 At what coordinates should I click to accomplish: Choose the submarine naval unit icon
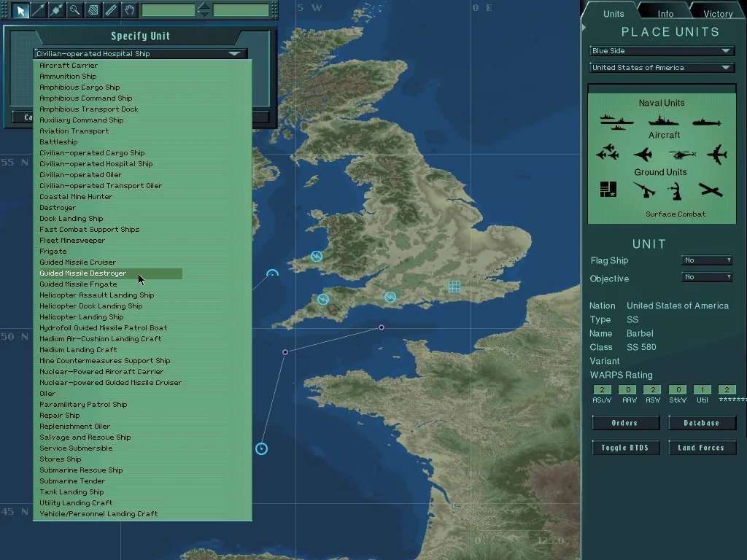[706, 122]
